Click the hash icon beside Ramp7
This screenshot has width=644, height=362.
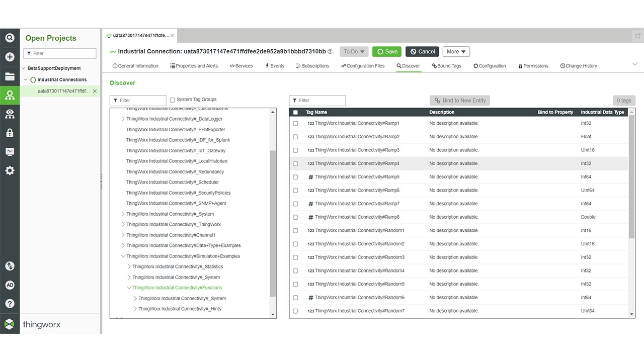(x=311, y=204)
